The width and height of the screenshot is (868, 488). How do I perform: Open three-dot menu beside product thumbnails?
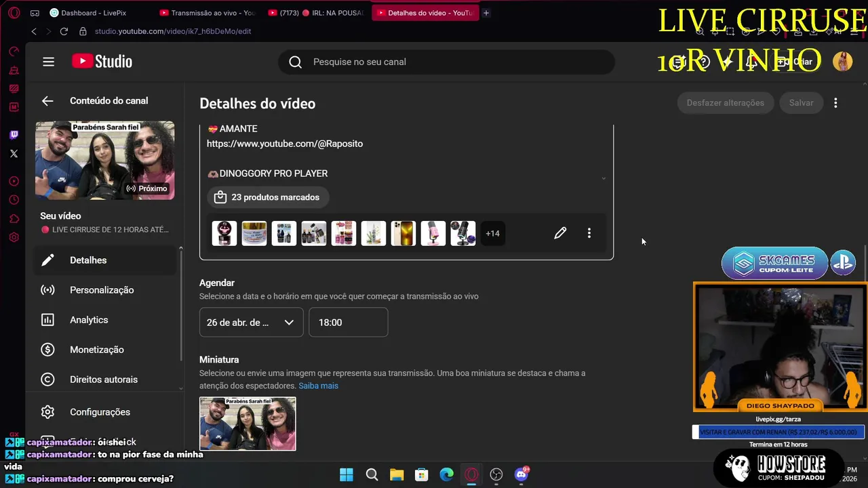pyautogui.click(x=589, y=233)
